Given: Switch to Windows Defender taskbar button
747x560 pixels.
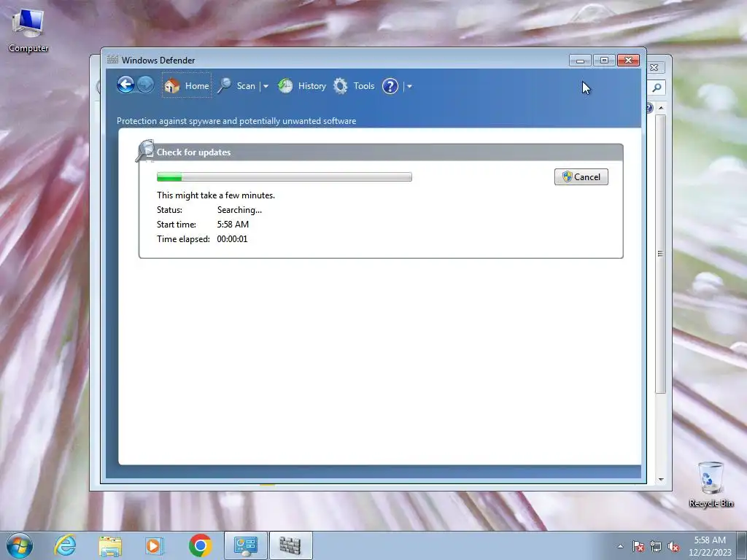Looking at the screenshot, I should click(290, 545).
